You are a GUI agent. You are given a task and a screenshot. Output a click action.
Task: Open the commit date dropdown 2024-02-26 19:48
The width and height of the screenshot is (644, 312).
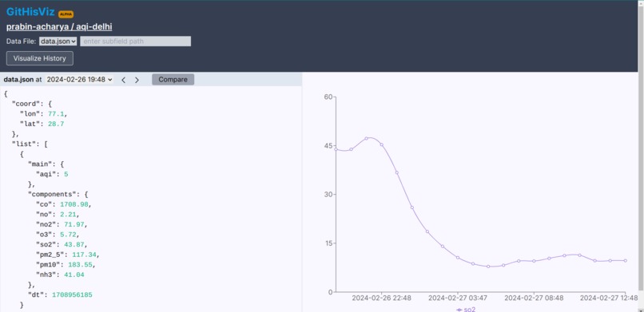coord(79,80)
